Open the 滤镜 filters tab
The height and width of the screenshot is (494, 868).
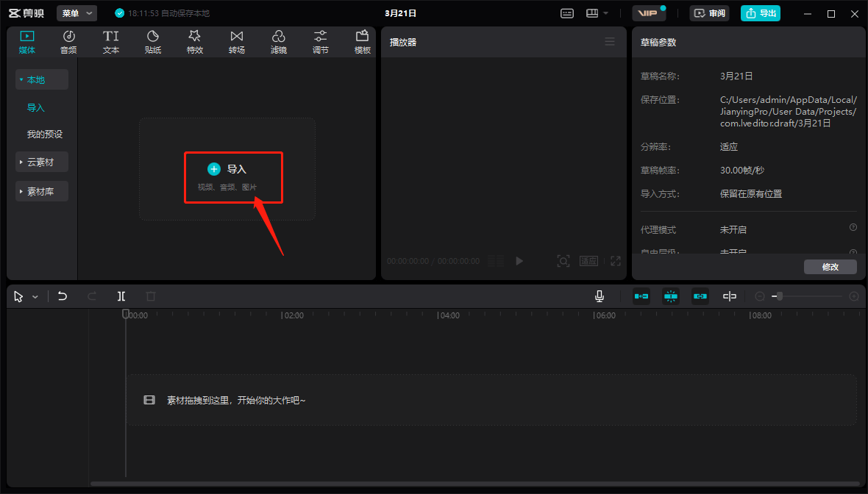[279, 42]
